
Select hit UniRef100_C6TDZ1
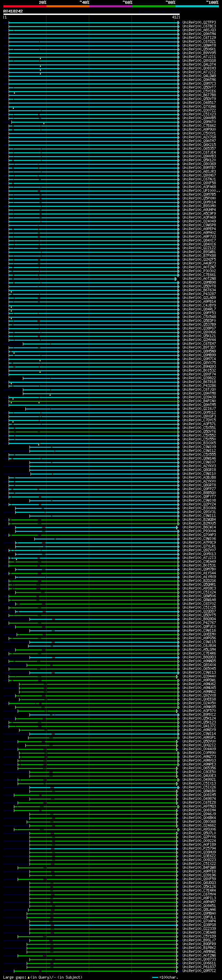point(199,41)
